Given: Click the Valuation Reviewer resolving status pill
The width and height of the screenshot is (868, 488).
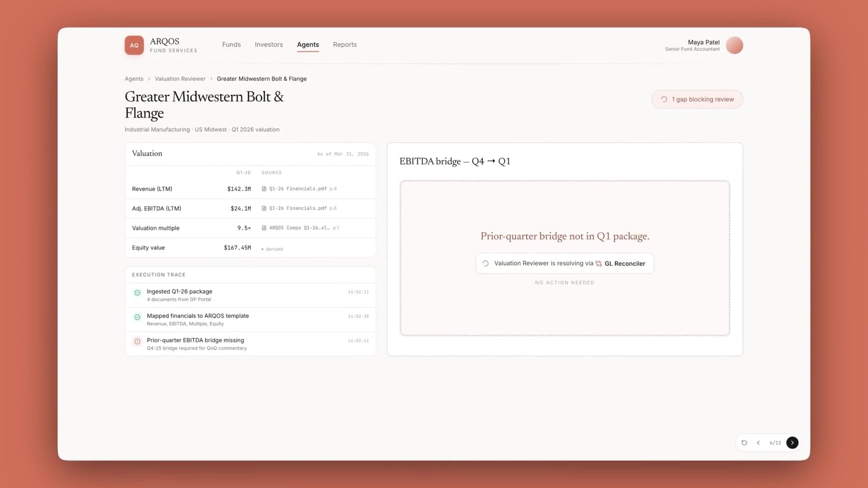Looking at the screenshot, I should pyautogui.click(x=565, y=263).
